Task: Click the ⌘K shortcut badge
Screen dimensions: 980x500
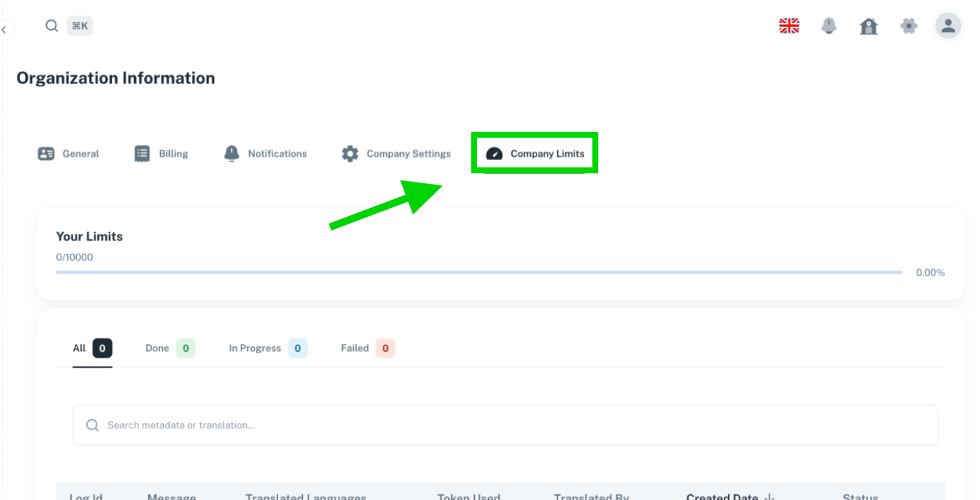Action: (x=80, y=26)
